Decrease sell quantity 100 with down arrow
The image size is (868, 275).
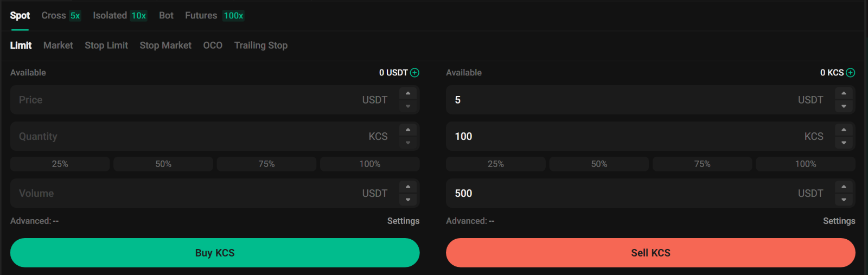pyautogui.click(x=844, y=143)
